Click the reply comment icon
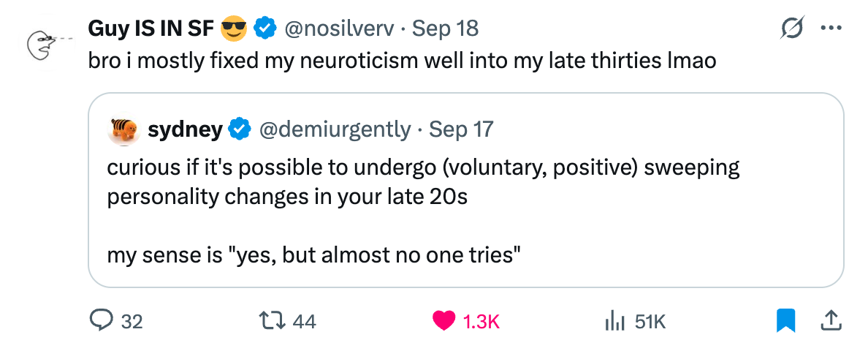The height and width of the screenshot is (351, 868). click(x=99, y=320)
